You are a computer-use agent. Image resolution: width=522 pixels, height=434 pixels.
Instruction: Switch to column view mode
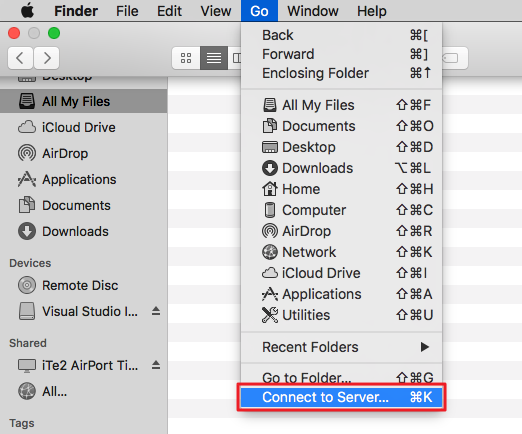pos(235,58)
